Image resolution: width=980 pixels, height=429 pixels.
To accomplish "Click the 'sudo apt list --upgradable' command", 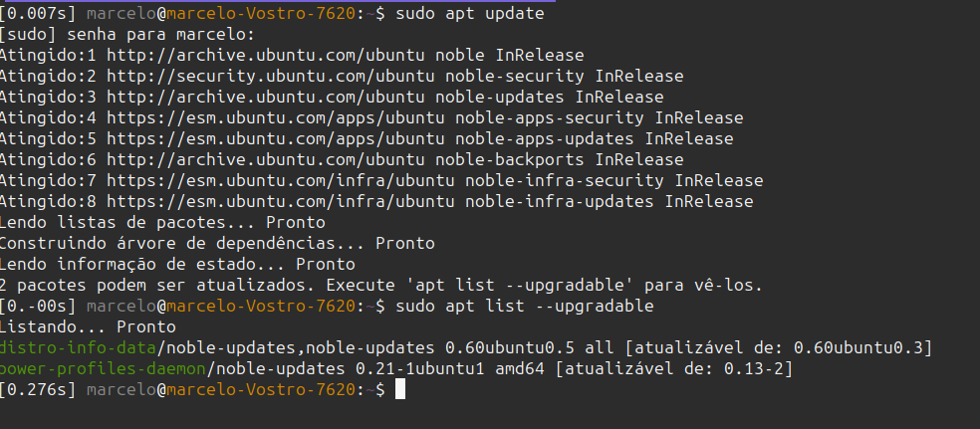I will point(524,307).
